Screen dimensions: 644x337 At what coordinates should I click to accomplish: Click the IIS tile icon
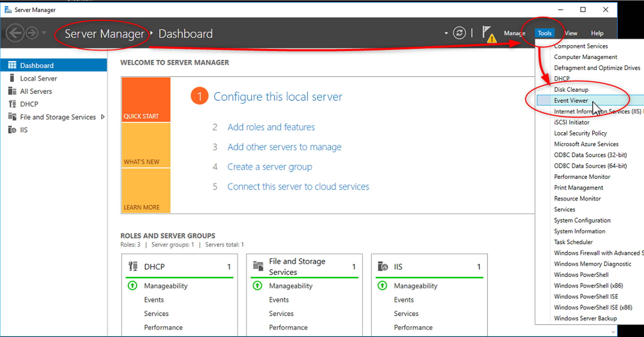click(383, 266)
